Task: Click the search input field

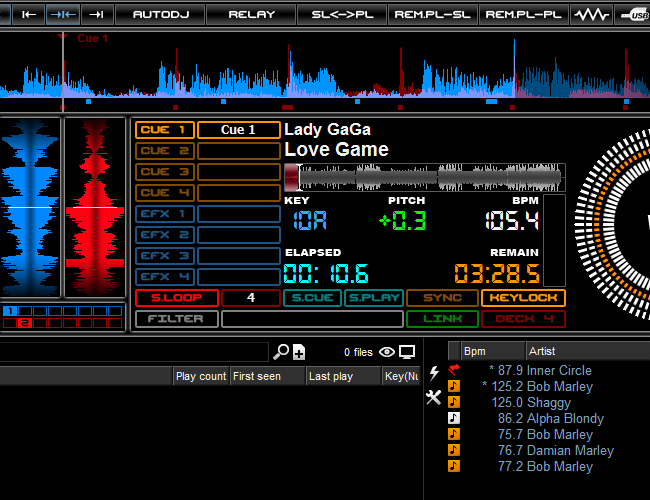Action: click(134, 352)
